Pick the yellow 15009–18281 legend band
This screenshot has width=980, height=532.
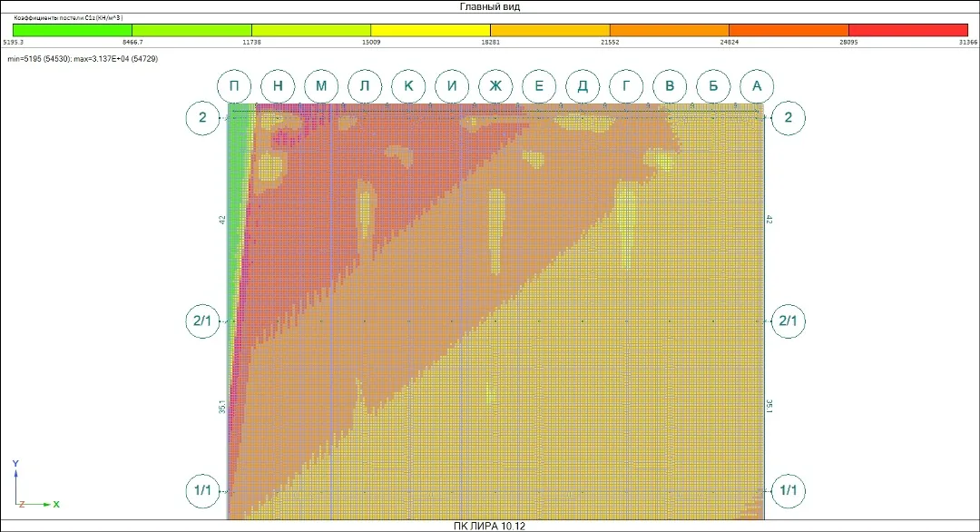click(x=431, y=30)
